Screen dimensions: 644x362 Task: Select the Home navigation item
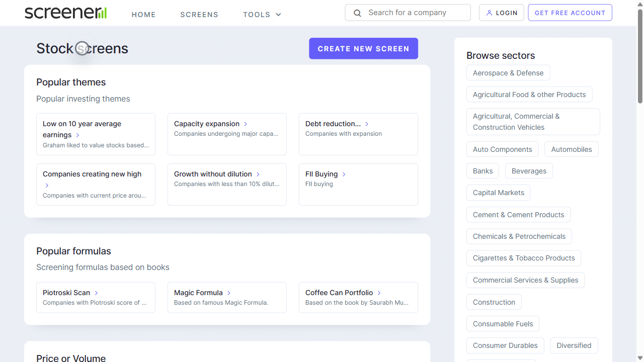143,15
